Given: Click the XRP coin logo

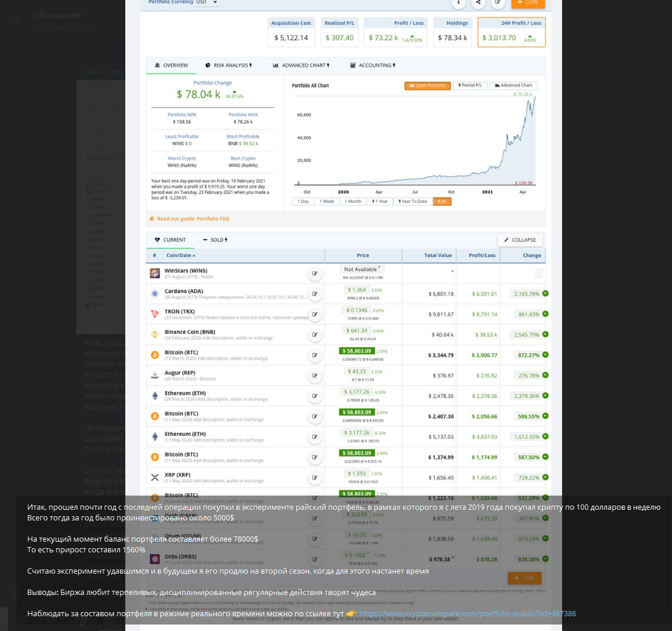Looking at the screenshot, I should [x=155, y=477].
